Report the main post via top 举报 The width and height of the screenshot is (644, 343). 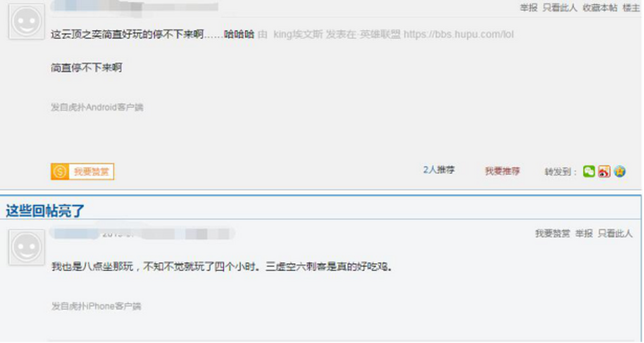(529, 8)
